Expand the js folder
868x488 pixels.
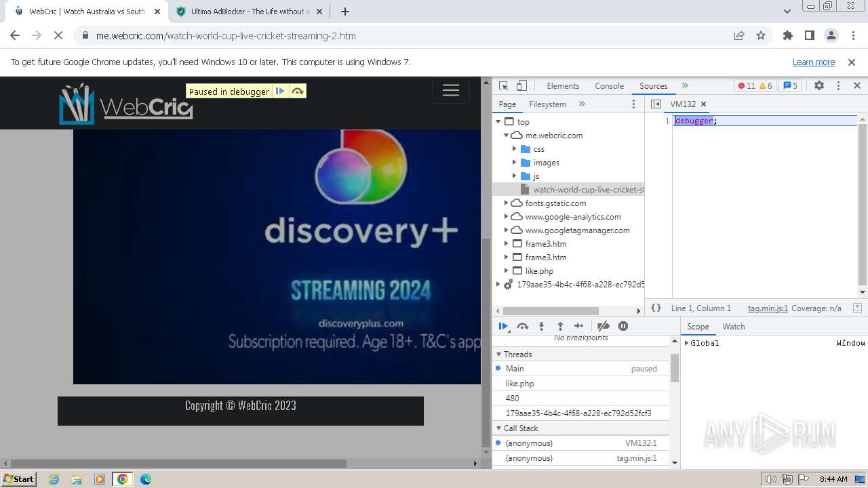(515, 176)
